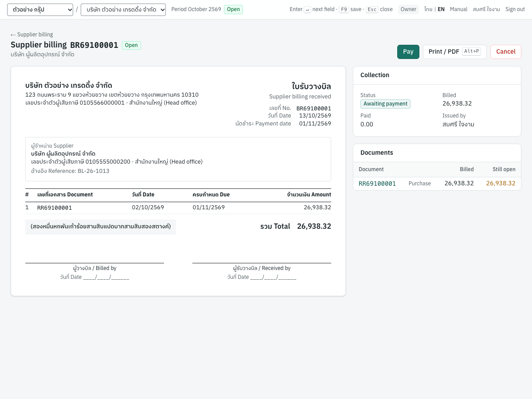Image resolution: width=532 pixels, height=399 pixels.
Task: Click the Owner role badge
Action: [x=409, y=9]
